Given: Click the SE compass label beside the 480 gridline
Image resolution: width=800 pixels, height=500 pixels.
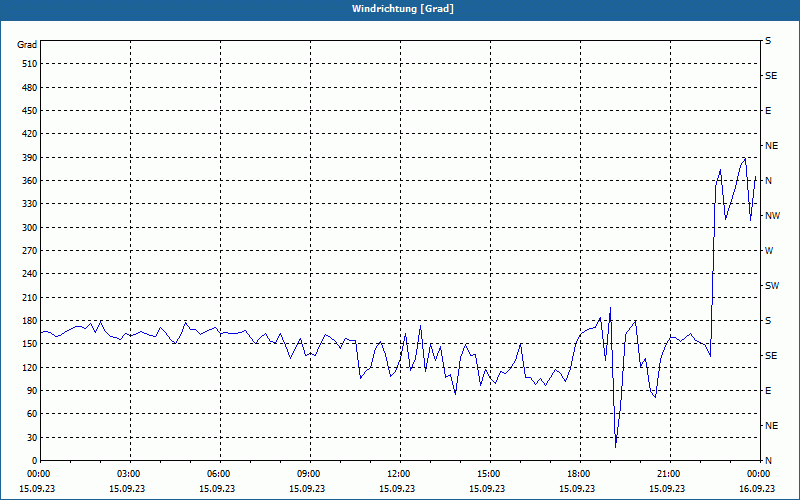Looking at the screenshot, I should [771, 76].
